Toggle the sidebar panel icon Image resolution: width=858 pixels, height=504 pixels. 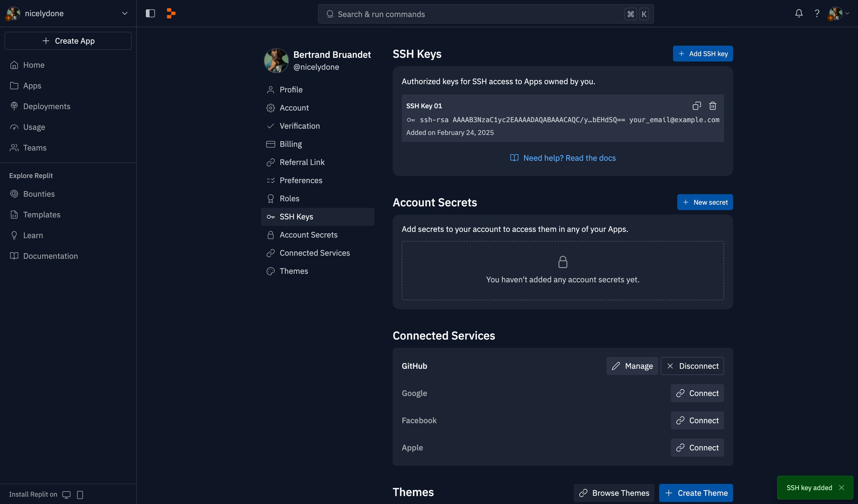coord(150,14)
